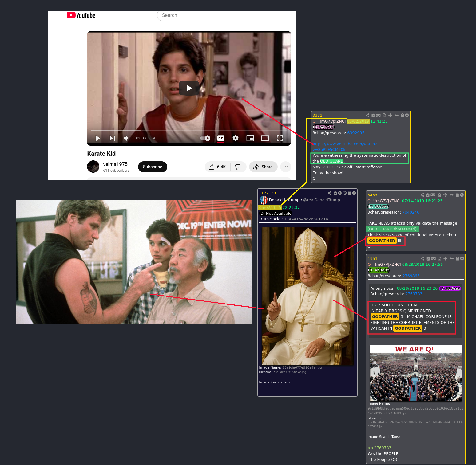Open 8chan reference 7040246
The width and height of the screenshot is (476, 467).
411,212
